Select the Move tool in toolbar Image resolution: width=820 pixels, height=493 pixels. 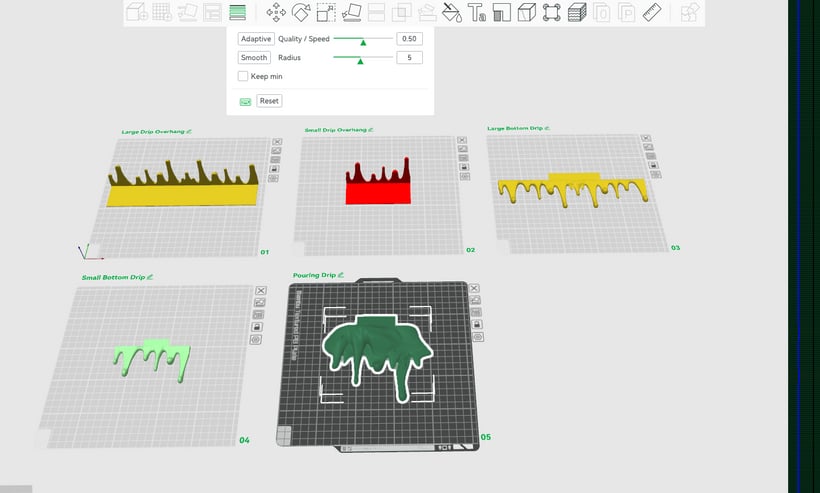276,12
